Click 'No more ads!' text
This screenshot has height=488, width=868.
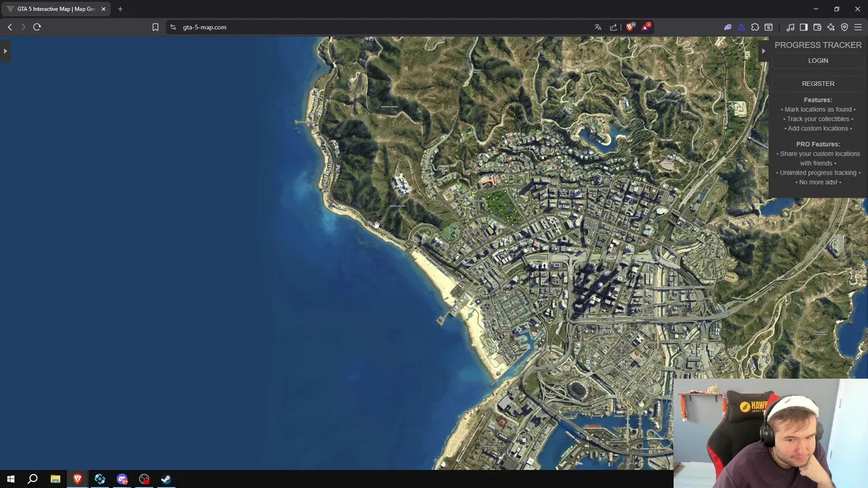pos(818,182)
